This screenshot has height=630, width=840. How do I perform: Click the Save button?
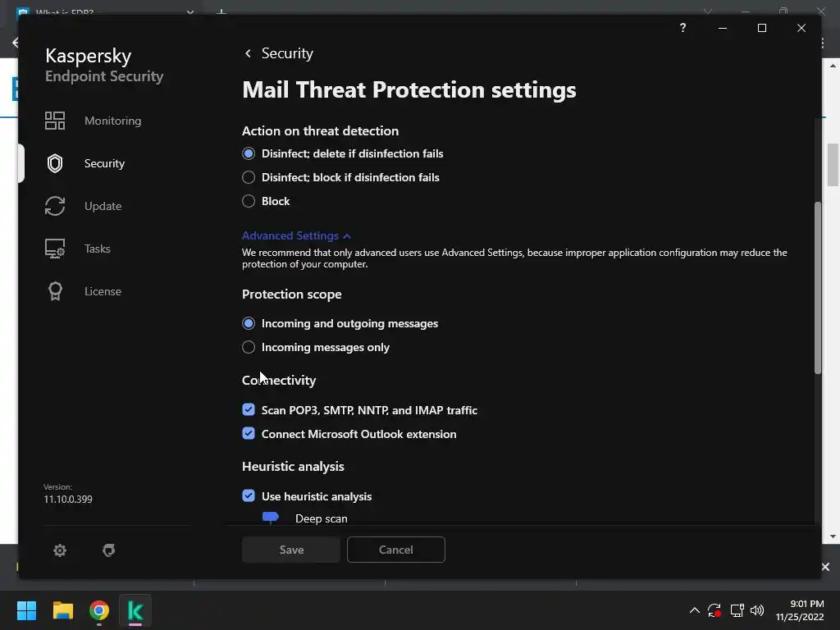(291, 550)
